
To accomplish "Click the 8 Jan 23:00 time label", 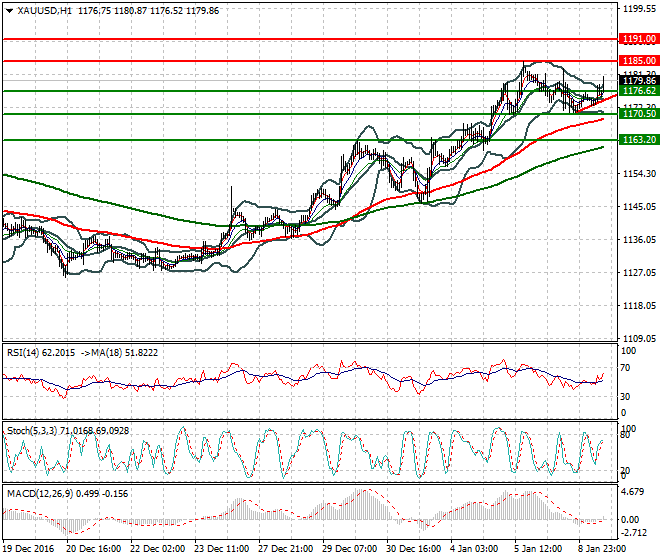I will pyautogui.click(x=602, y=549).
